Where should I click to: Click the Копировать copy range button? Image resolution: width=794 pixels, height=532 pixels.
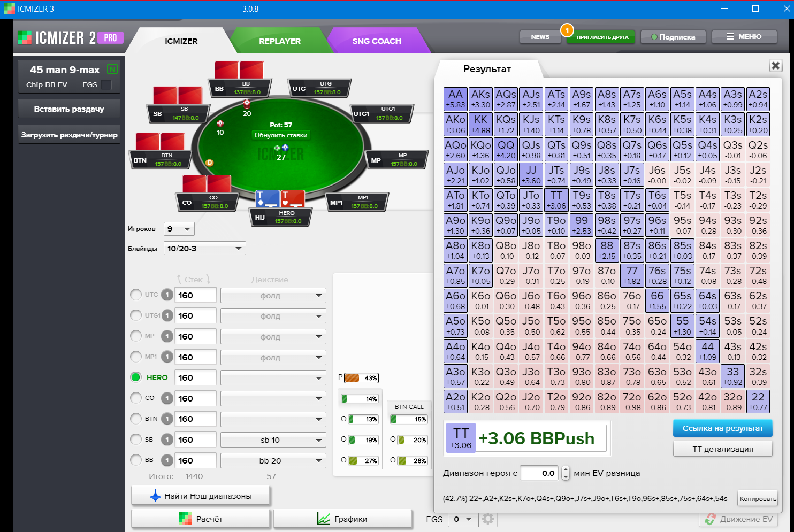758,499
